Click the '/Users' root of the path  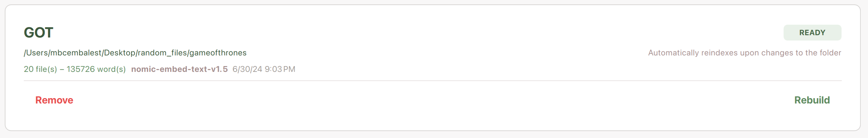36,53
